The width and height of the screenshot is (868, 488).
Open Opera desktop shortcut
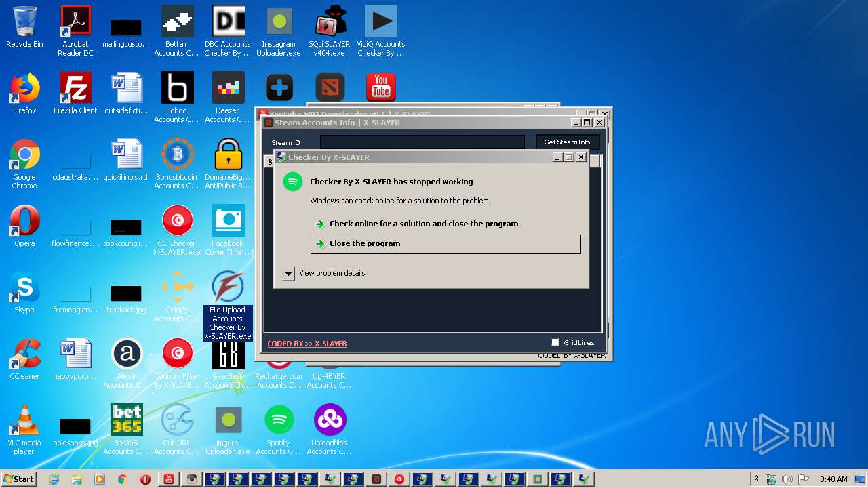(24, 226)
